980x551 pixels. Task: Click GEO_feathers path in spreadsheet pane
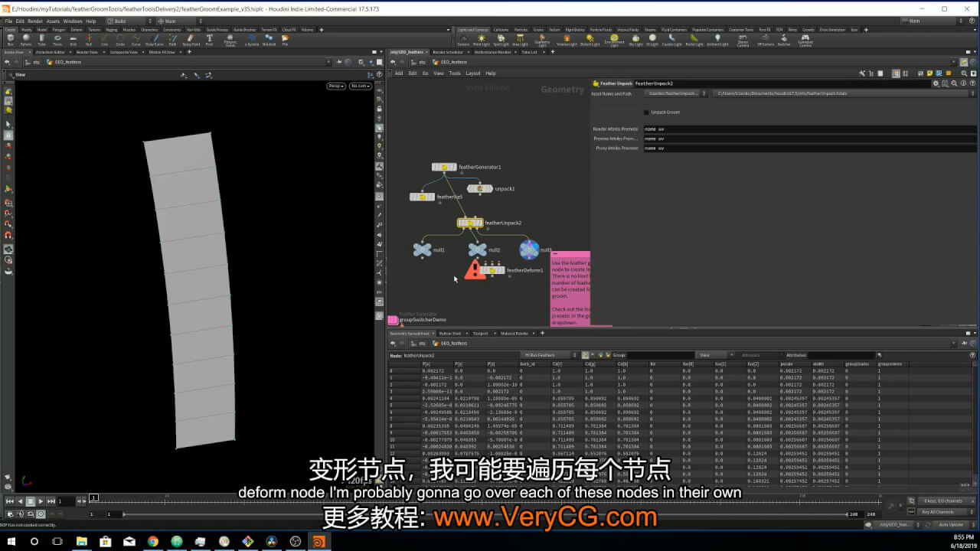[x=452, y=344]
